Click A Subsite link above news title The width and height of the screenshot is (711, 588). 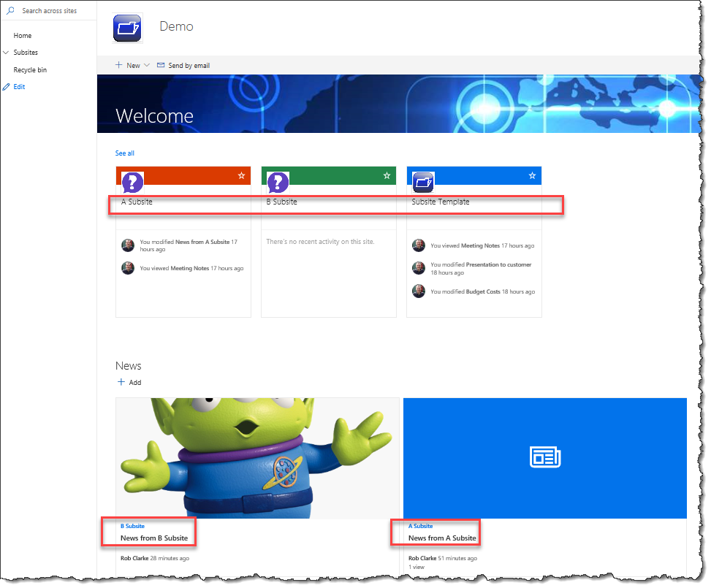click(x=420, y=526)
